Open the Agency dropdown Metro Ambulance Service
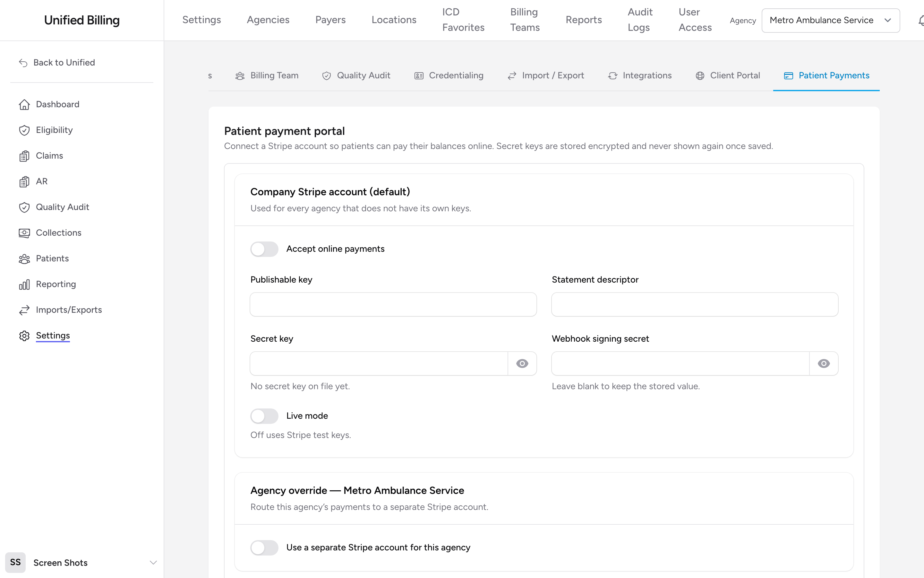The image size is (924, 578). coord(830,20)
